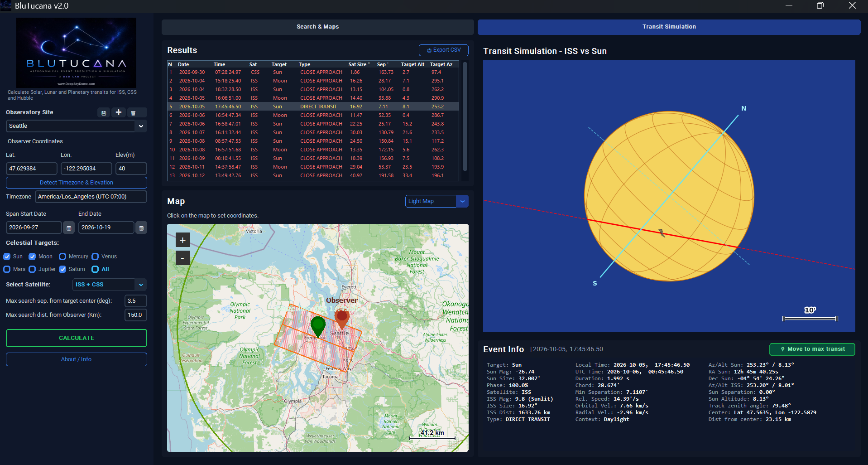This screenshot has width=868, height=465.
Task: Open the Span Start Date calendar picker
Action: (x=69, y=228)
